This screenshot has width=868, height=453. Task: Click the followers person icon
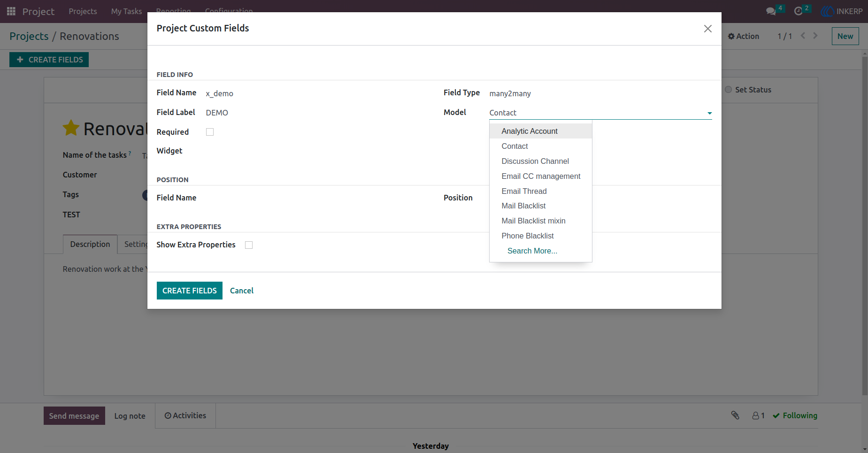[756, 415]
